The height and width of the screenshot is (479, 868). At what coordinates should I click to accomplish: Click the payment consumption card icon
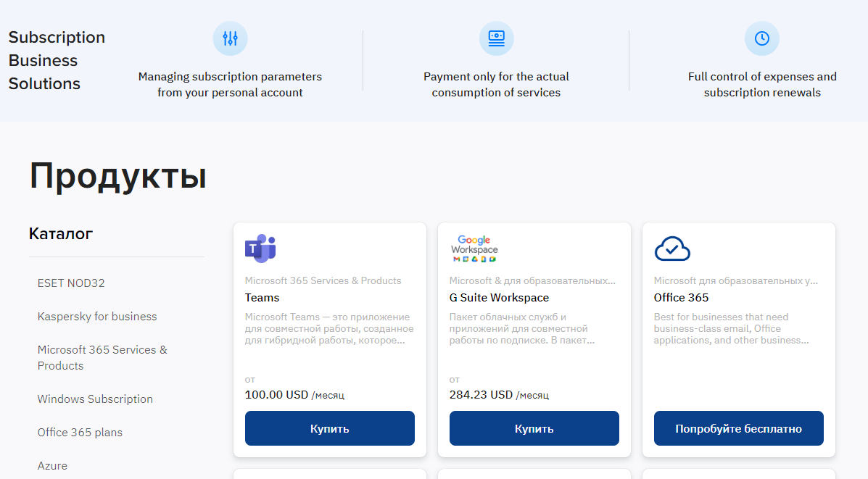(497, 38)
